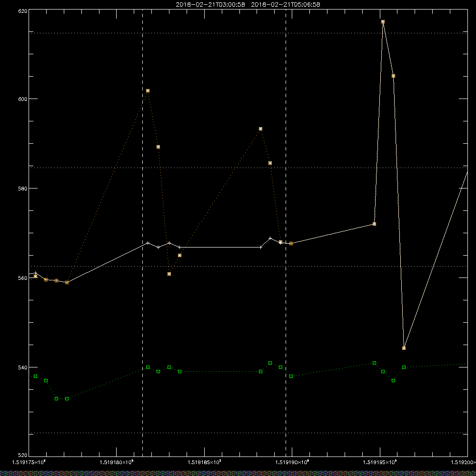Click x-axis label 1.519180×10⁹

click(x=117, y=462)
